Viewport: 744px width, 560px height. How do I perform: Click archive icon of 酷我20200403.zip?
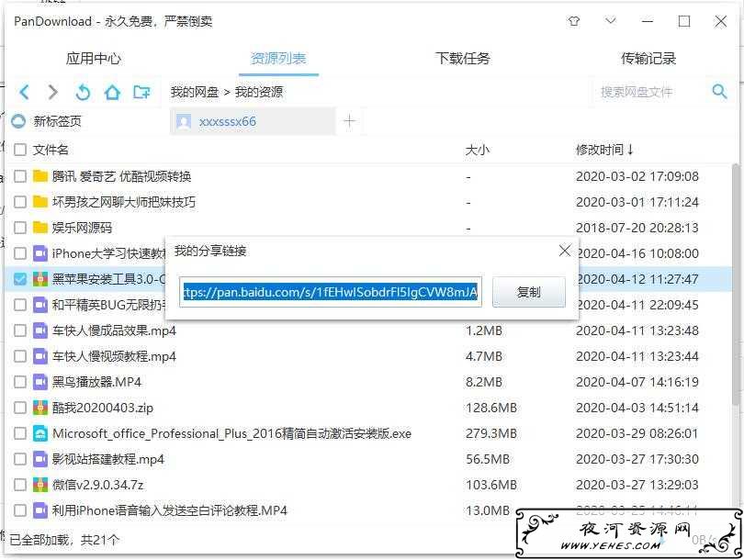pyautogui.click(x=40, y=408)
